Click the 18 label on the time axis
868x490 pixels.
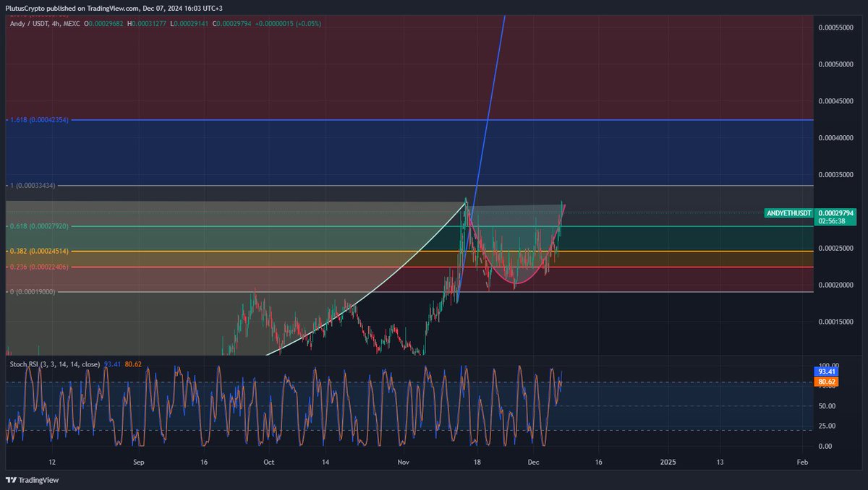(477, 461)
